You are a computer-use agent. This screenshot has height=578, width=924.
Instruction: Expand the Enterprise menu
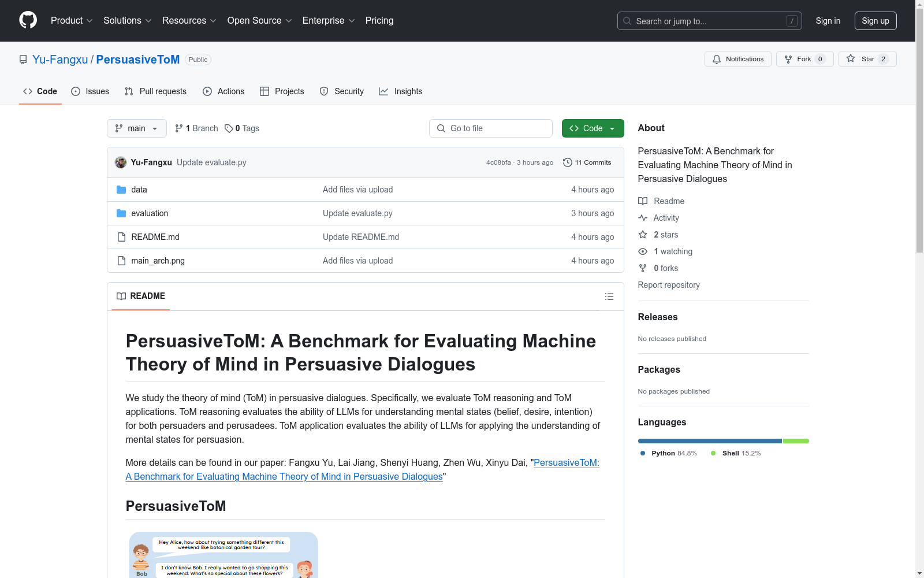(x=329, y=21)
